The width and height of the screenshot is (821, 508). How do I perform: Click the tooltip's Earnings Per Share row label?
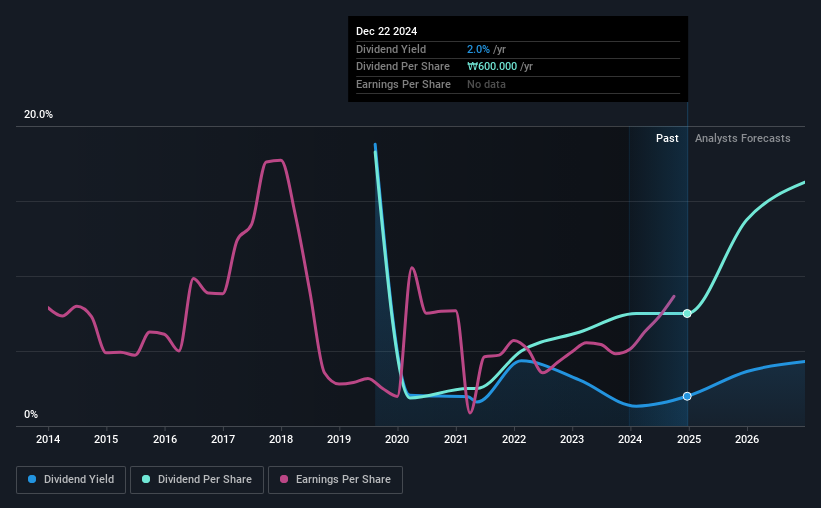click(x=403, y=84)
